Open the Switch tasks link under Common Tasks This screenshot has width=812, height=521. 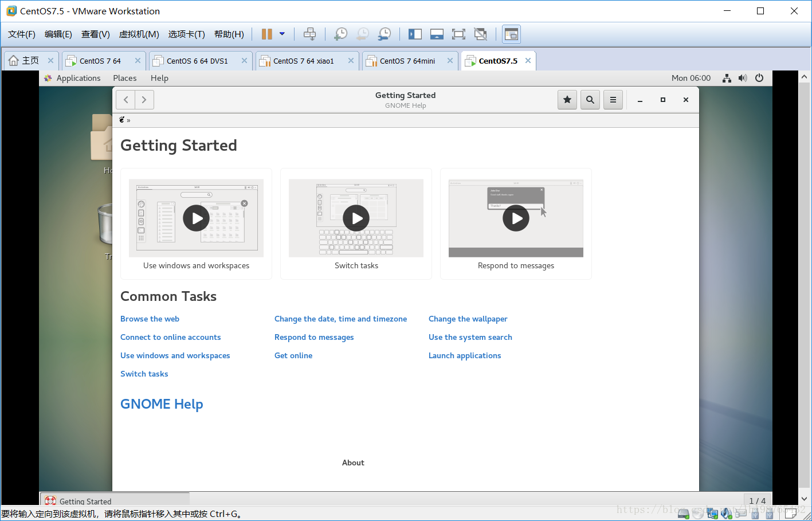click(144, 374)
